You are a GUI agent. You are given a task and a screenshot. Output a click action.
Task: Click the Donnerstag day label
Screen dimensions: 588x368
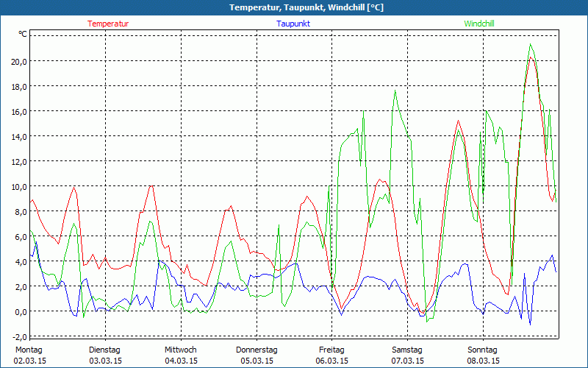(257, 350)
